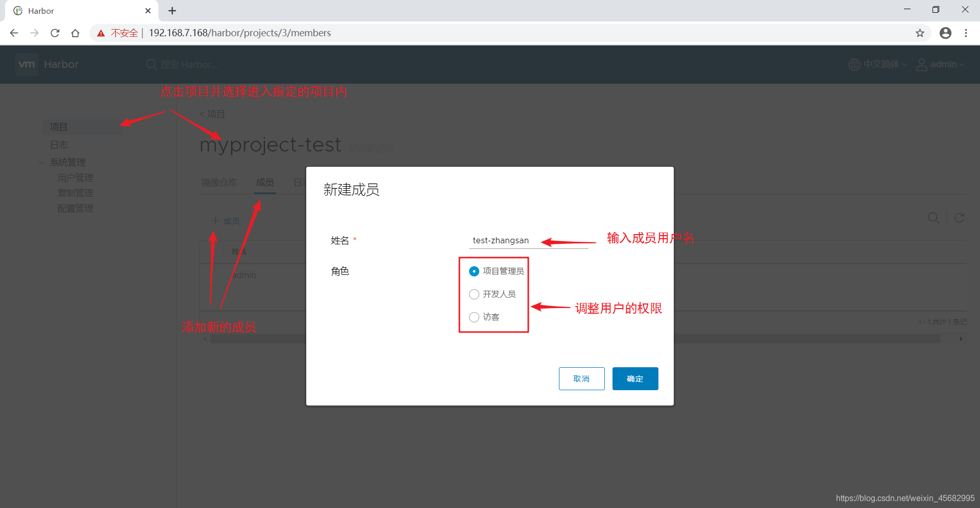Click the globe icon beside 中文简体

pyautogui.click(x=854, y=65)
